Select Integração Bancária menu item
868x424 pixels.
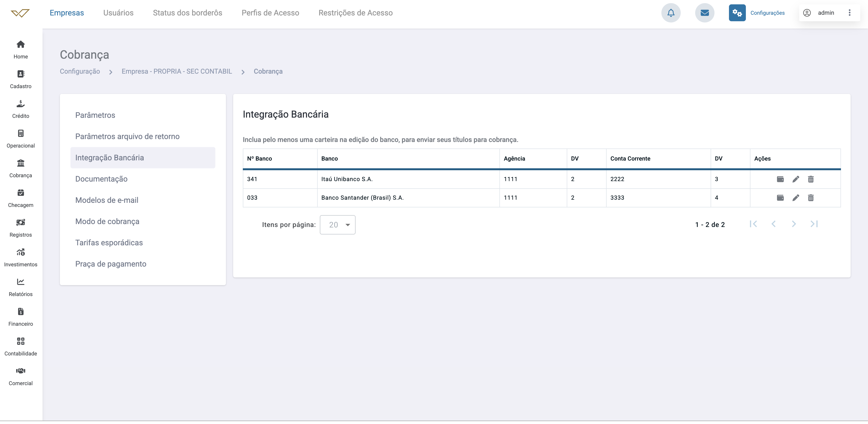[x=142, y=158]
